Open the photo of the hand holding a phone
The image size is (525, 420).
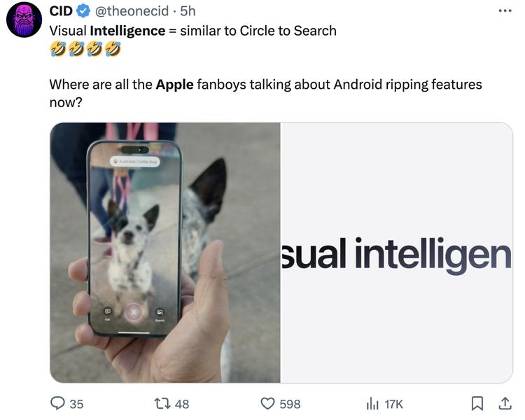tap(165, 253)
